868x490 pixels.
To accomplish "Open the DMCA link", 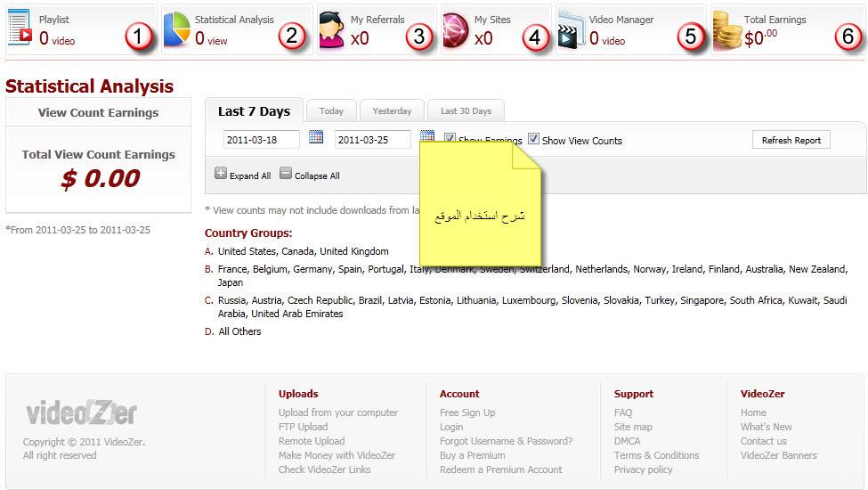I will pos(628,441).
